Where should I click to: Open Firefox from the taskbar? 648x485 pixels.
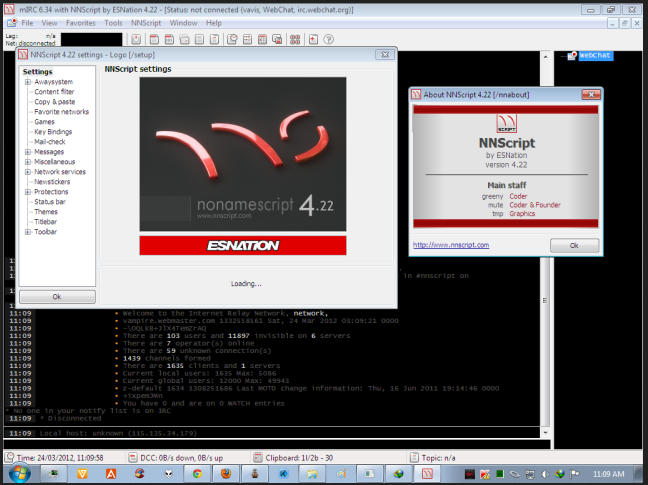[226, 472]
